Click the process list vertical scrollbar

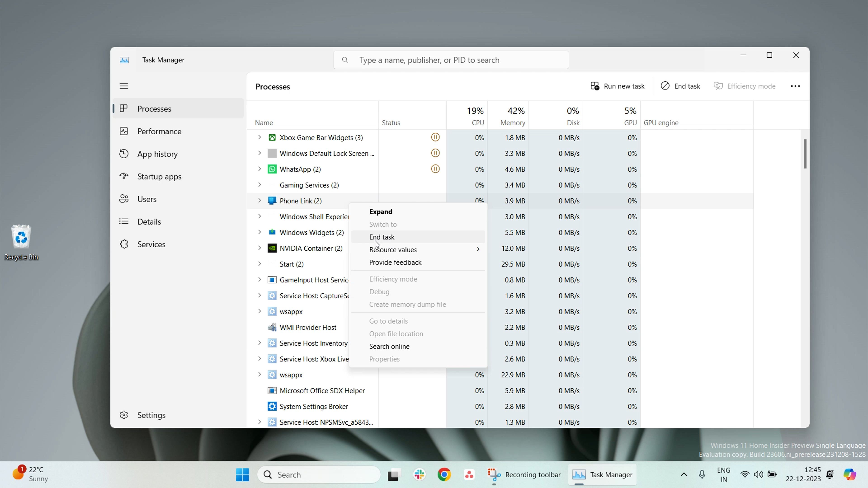805,154
